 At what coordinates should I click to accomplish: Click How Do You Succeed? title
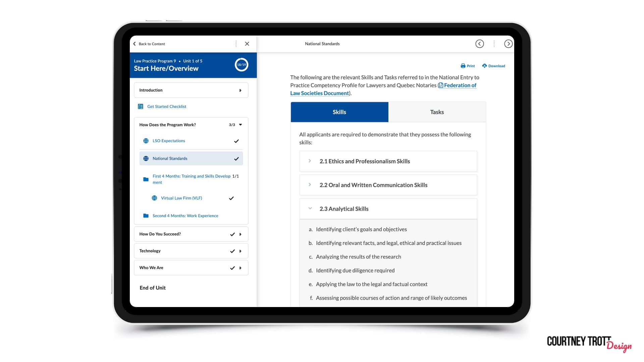[160, 234]
